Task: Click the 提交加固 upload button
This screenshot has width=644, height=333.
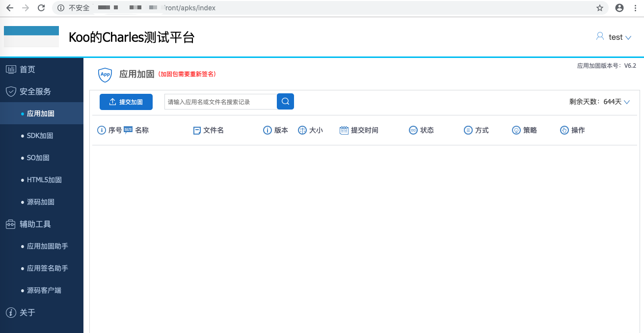Action: [x=126, y=102]
